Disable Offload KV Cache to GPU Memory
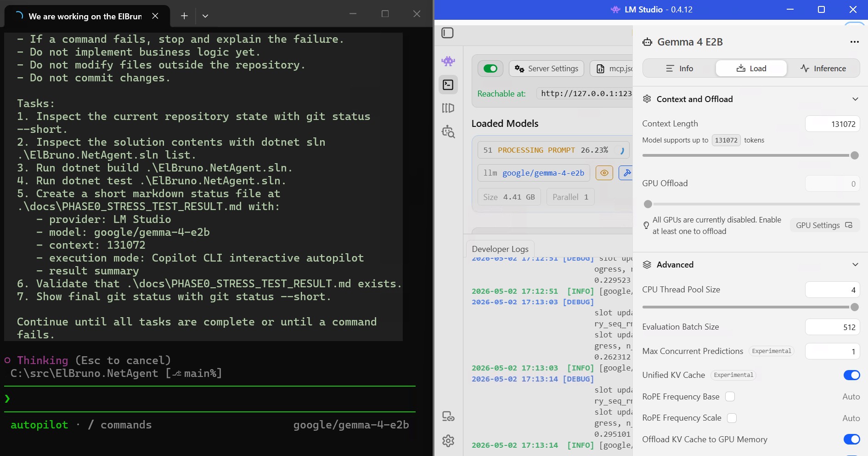 tap(851, 439)
